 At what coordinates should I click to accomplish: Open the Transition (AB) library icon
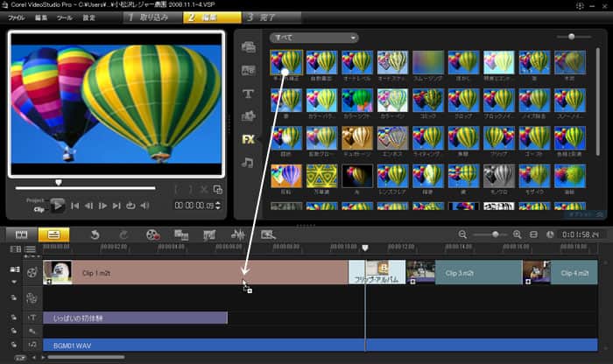248,70
